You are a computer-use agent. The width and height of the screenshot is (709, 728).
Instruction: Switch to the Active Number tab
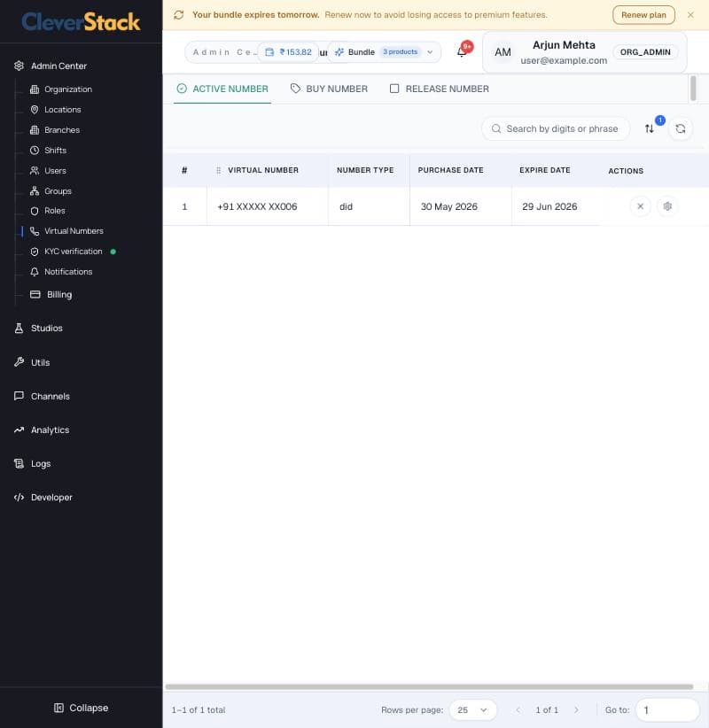(222, 89)
